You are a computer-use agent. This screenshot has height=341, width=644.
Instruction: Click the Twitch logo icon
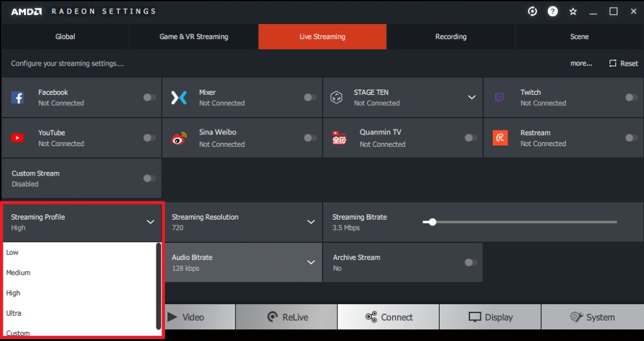click(x=499, y=97)
